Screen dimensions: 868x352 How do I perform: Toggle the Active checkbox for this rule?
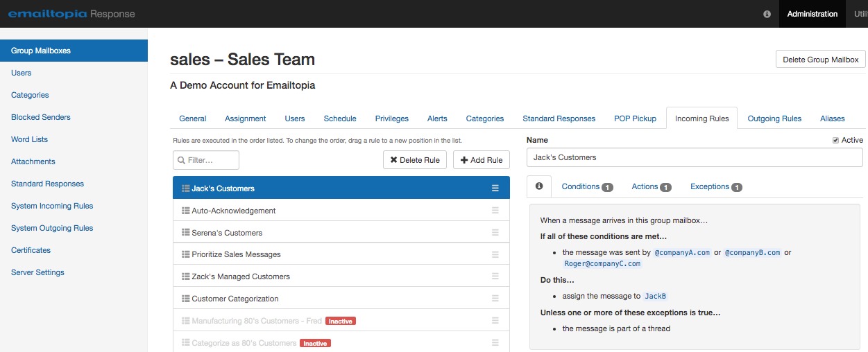(x=835, y=141)
